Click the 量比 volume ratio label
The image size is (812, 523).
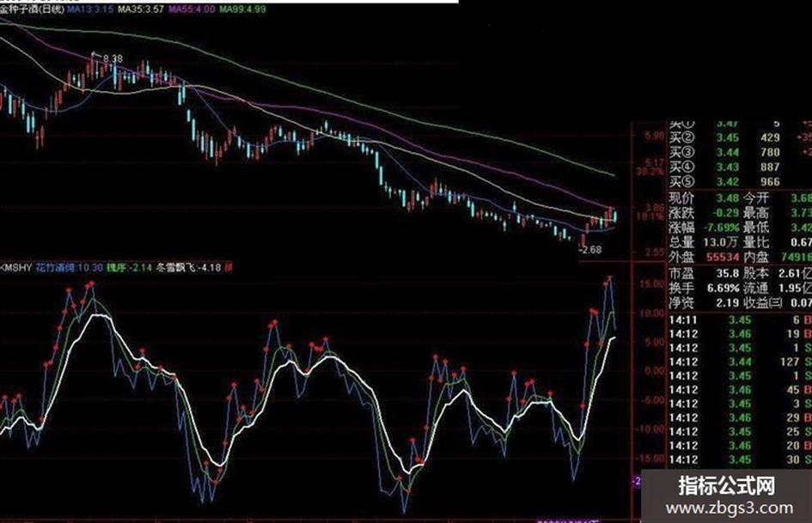point(756,242)
